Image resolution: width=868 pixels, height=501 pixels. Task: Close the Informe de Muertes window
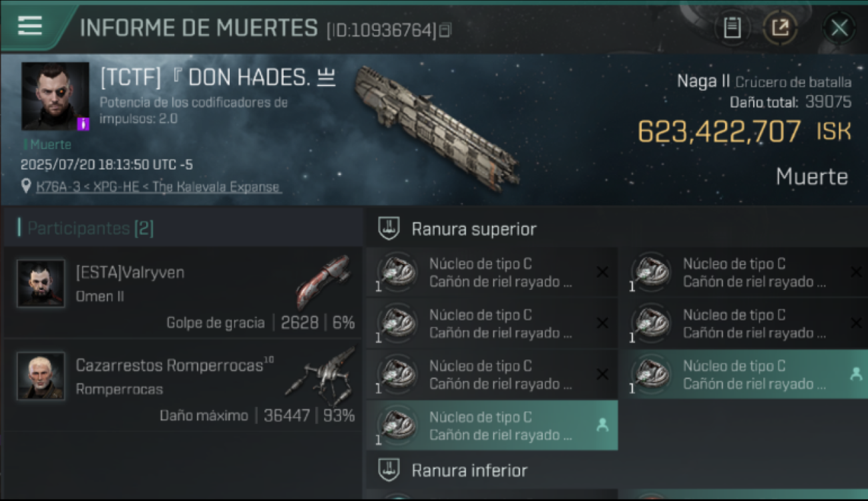839,28
